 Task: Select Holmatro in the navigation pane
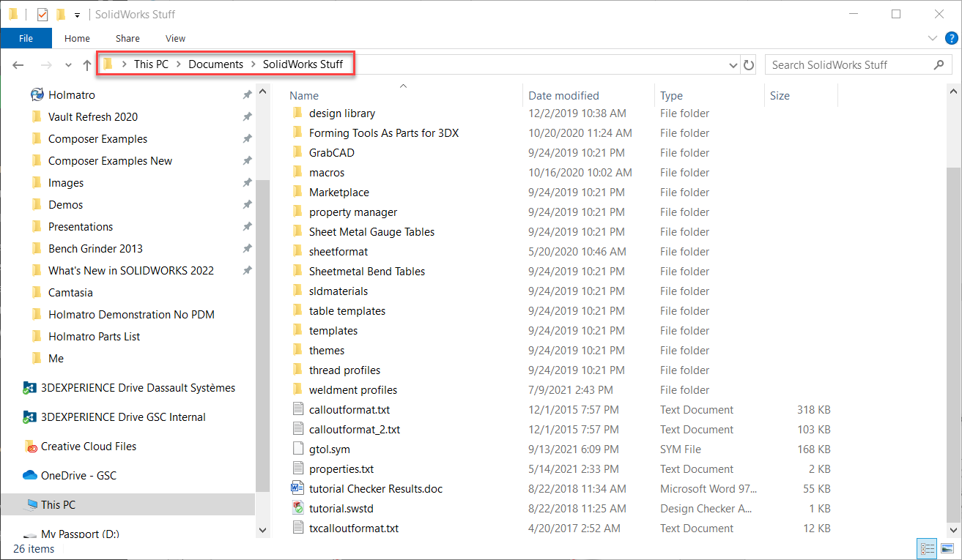click(x=72, y=94)
